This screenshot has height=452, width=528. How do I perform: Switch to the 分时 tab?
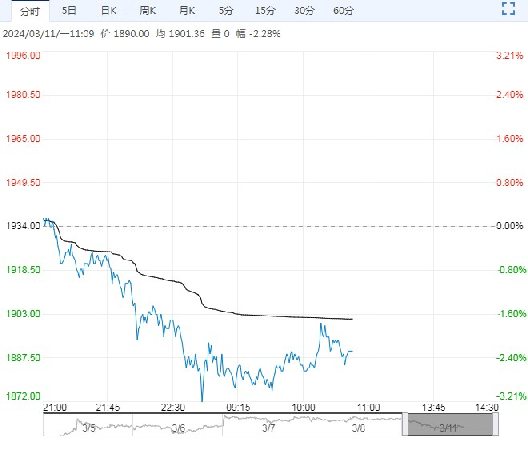tap(30, 11)
